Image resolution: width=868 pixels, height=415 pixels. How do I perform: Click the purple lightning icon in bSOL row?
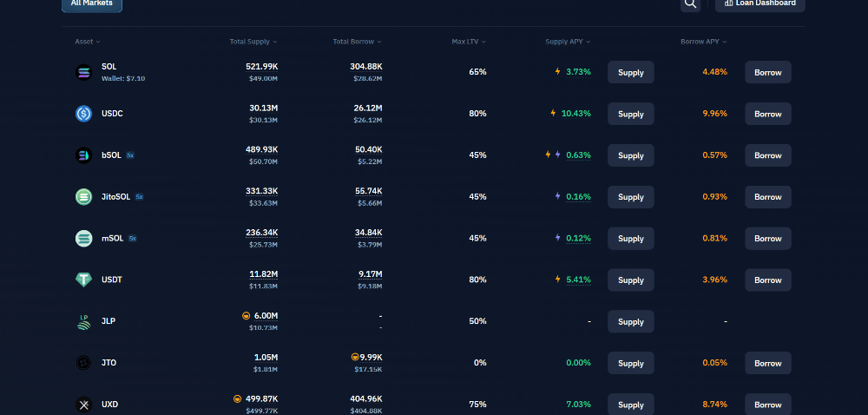click(x=558, y=155)
